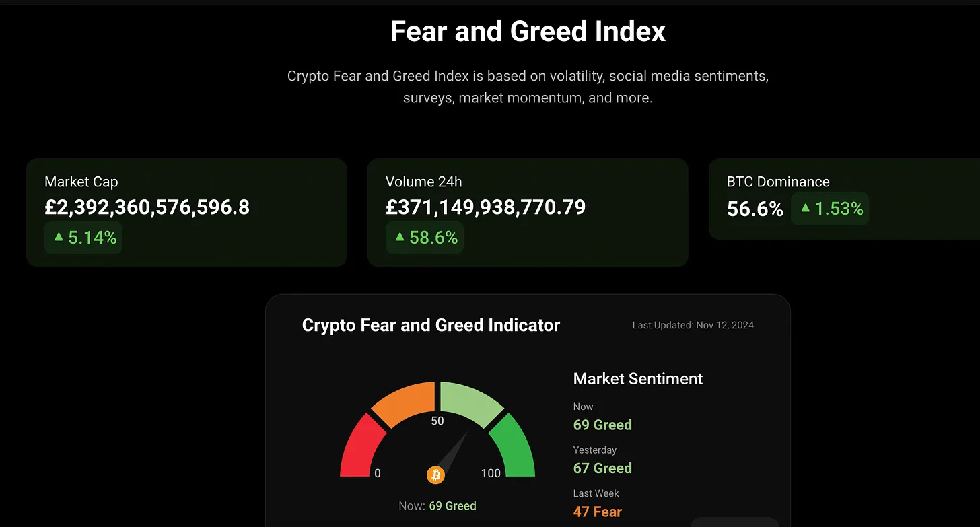
Task: Select the Volume 24h amount
Action: point(485,207)
